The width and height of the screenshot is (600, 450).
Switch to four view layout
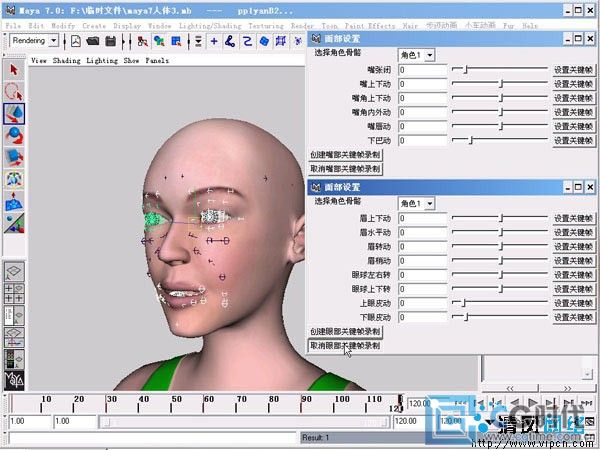pos(14,293)
